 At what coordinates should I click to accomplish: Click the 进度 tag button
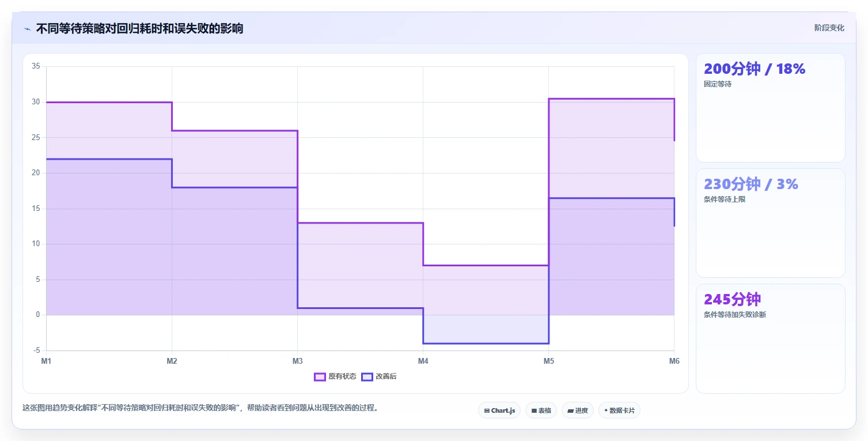pos(578,410)
